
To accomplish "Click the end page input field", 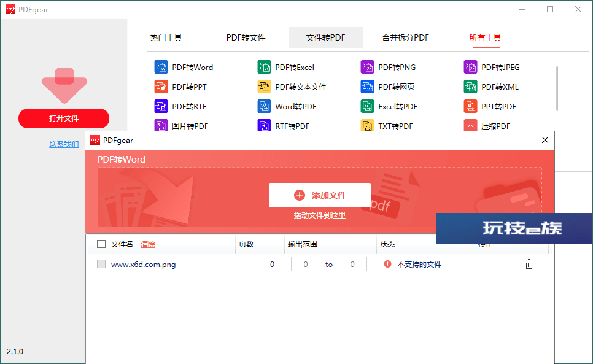I will click(352, 264).
